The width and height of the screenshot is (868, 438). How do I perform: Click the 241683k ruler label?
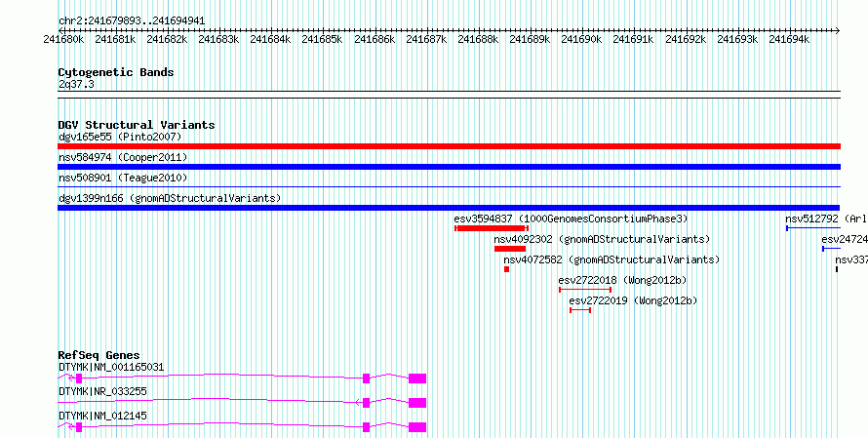(218, 39)
